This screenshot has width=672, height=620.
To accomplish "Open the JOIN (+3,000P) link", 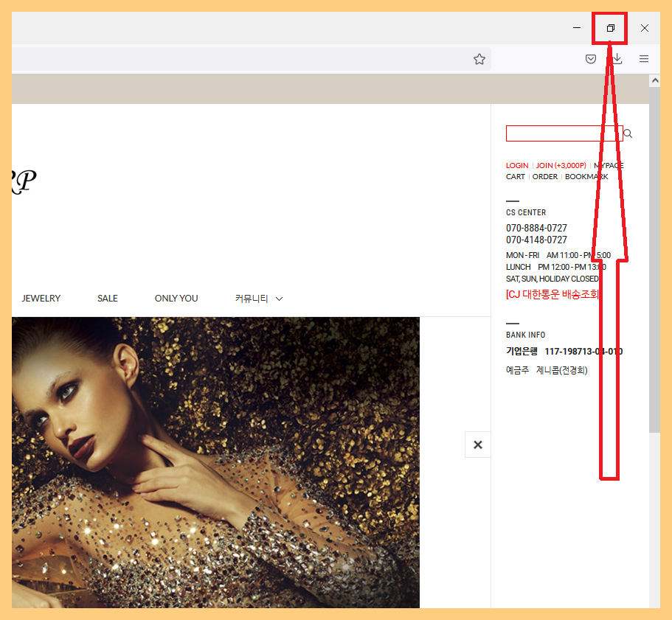I will coord(561,166).
